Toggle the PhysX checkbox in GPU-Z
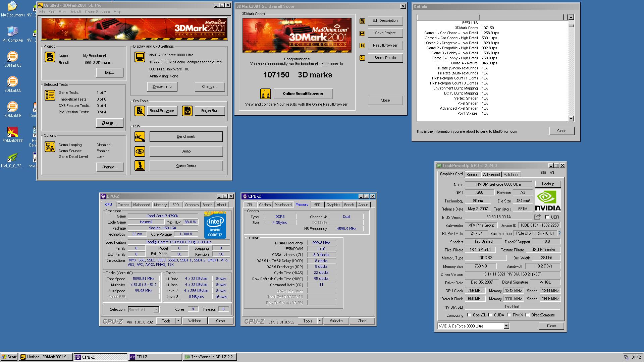The width and height of the screenshot is (644, 362). [509, 315]
